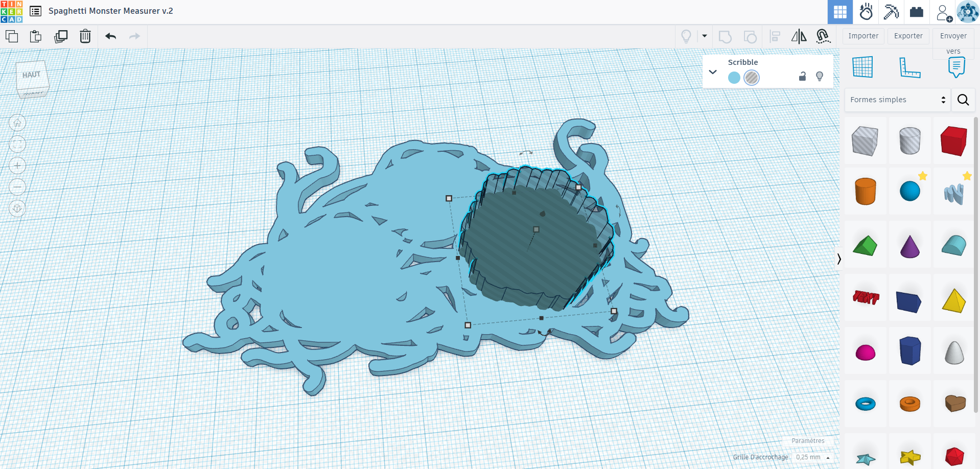Viewport: 980px width, 469px height.
Task: Select the striped hole swatch
Action: (x=752, y=78)
